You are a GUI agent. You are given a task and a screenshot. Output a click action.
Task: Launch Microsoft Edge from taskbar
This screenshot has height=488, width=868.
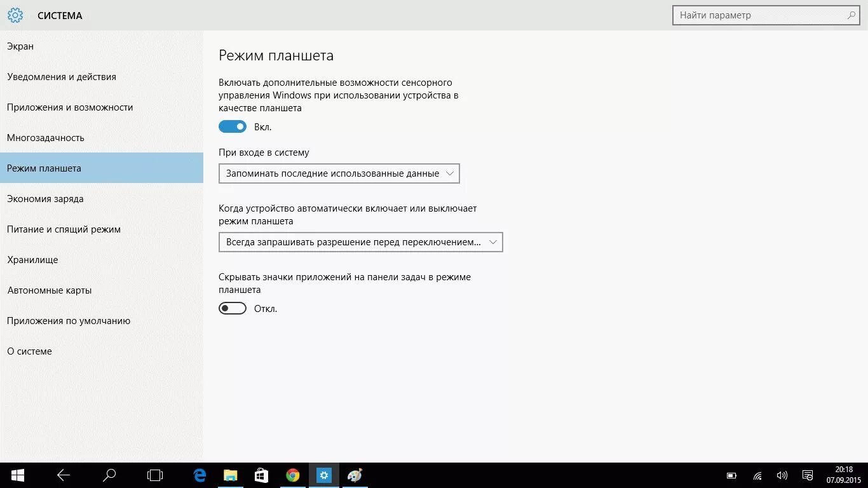(x=200, y=475)
